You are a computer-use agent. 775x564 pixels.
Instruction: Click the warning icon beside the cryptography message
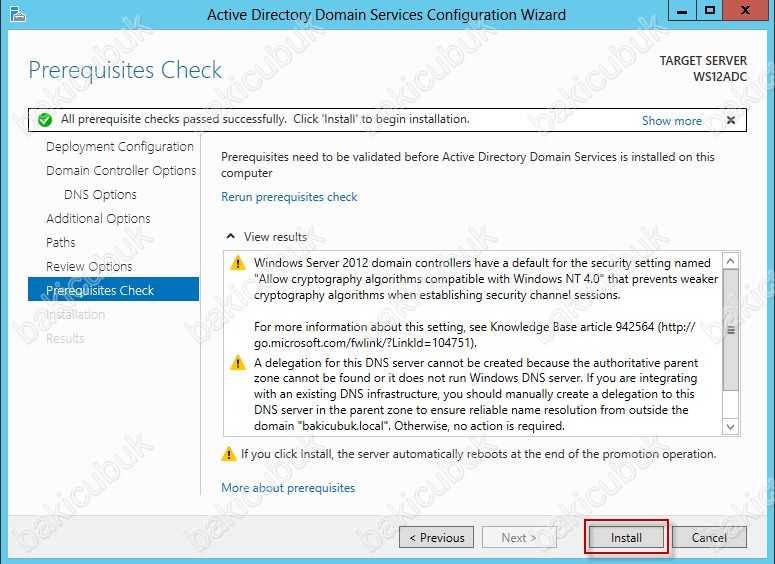[238, 262]
